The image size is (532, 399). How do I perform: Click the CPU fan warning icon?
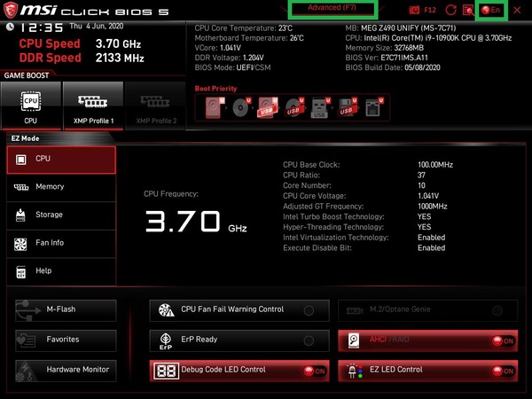(167, 310)
